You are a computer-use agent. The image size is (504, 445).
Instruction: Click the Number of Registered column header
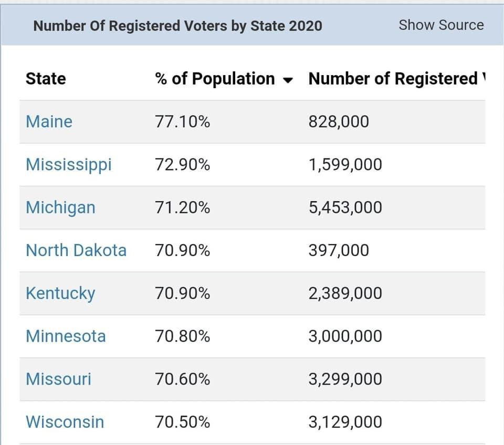tap(394, 79)
